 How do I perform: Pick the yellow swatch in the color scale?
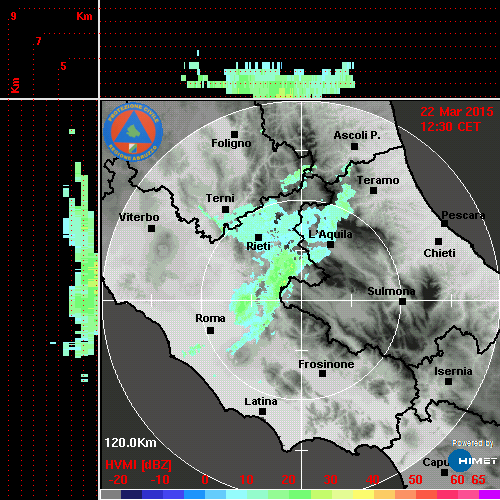tap(363, 494)
